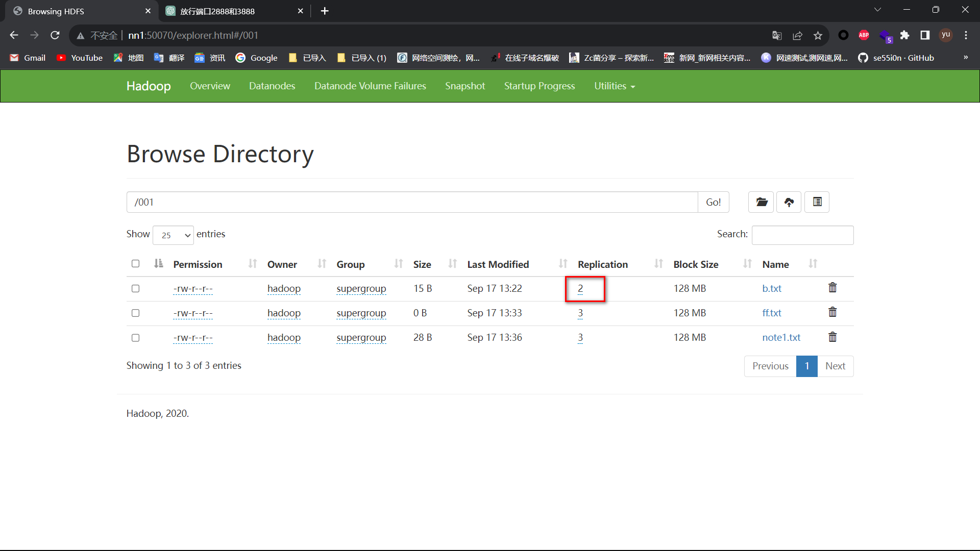Image resolution: width=980 pixels, height=551 pixels.
Task: Sort the table by the Size column
Action: pyautogui.click(x=422, y=264)
